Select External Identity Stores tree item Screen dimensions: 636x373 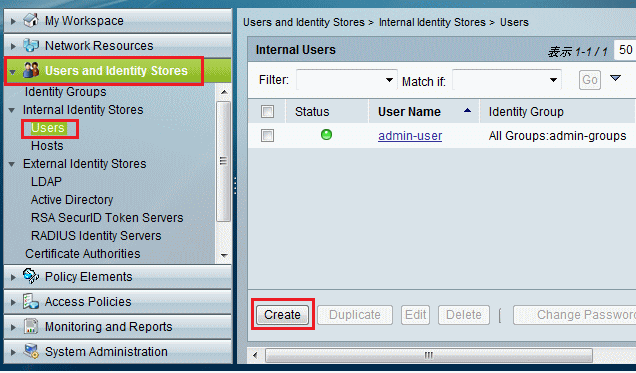coord(84,164)
